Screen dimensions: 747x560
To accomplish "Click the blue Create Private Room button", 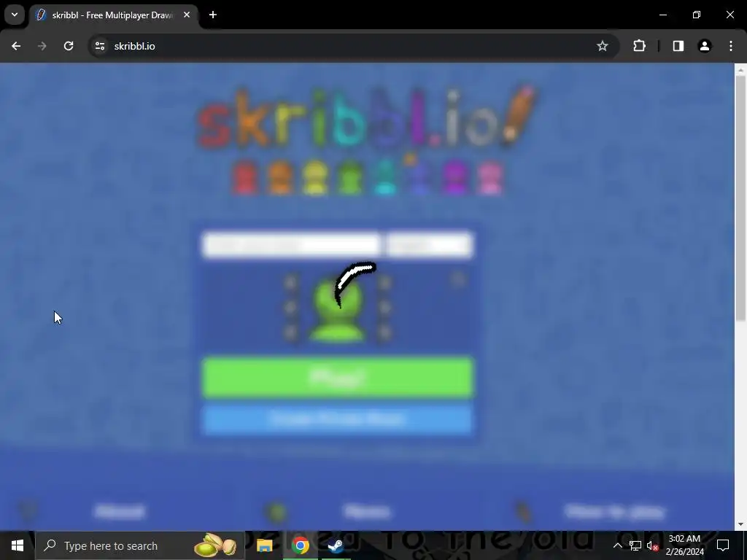I will 338,419.
